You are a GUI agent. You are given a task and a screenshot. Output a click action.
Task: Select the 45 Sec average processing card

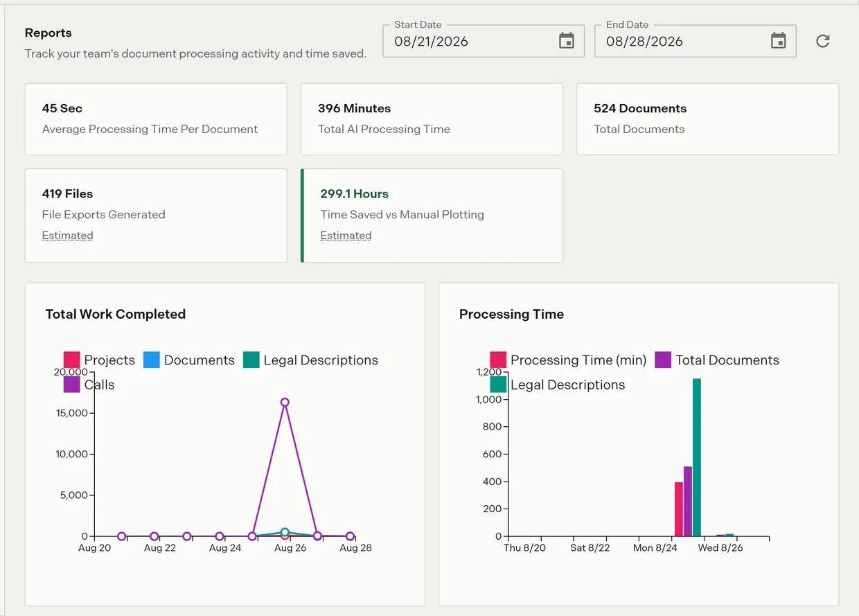(x=156, y=119)
